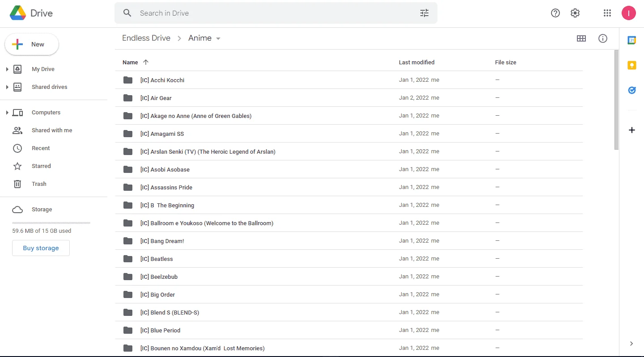Reverse sort direction arrow next to Name

tap(146, 62)
